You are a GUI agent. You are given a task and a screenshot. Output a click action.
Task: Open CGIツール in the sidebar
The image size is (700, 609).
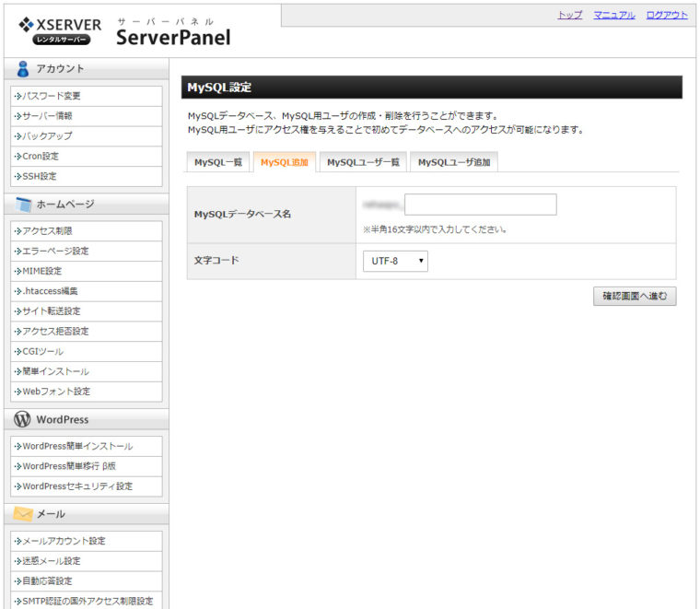pyautogui.click(x=87, y=351)
